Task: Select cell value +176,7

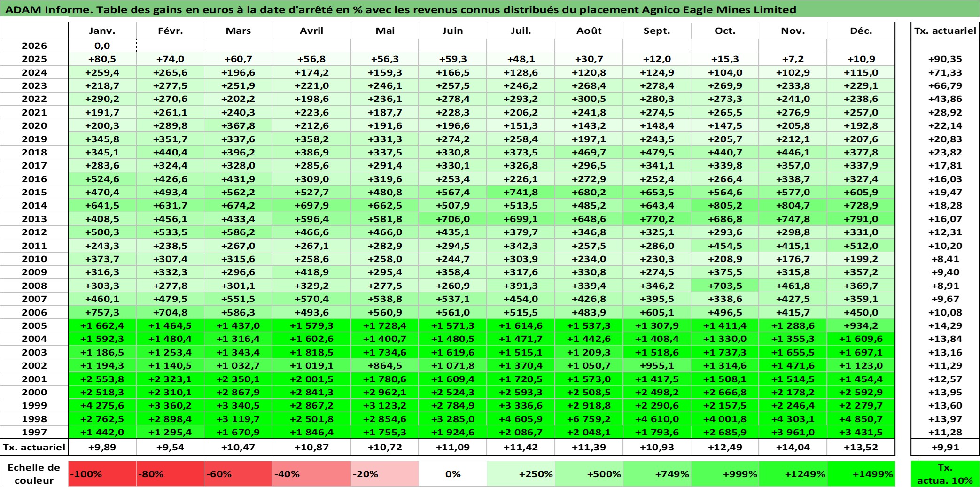Action: click(x=793, y=259)
